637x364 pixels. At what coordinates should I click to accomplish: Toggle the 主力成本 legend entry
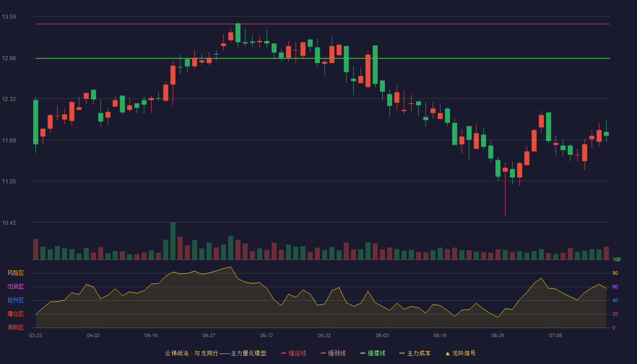coord(415,353)
